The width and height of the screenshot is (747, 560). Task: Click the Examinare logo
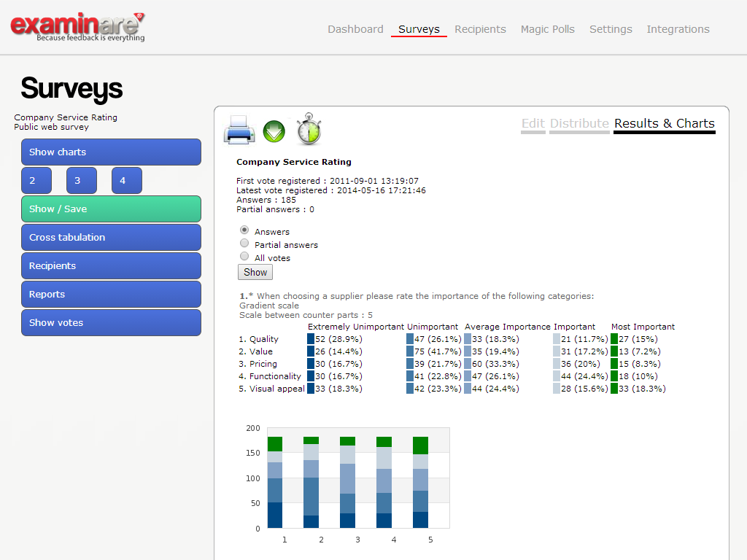[x=77, y=27]
